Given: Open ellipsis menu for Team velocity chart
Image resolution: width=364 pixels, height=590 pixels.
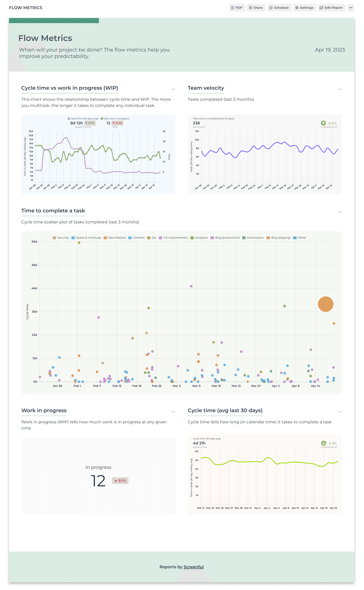Looking at the screenshot, I should 340,89.
